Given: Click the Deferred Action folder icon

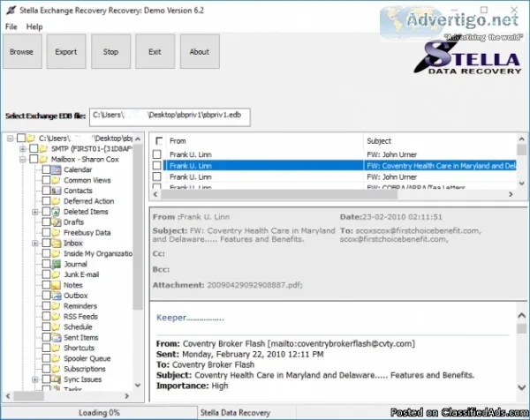Looking at the screenshot, I should click(x=57, y=201).
